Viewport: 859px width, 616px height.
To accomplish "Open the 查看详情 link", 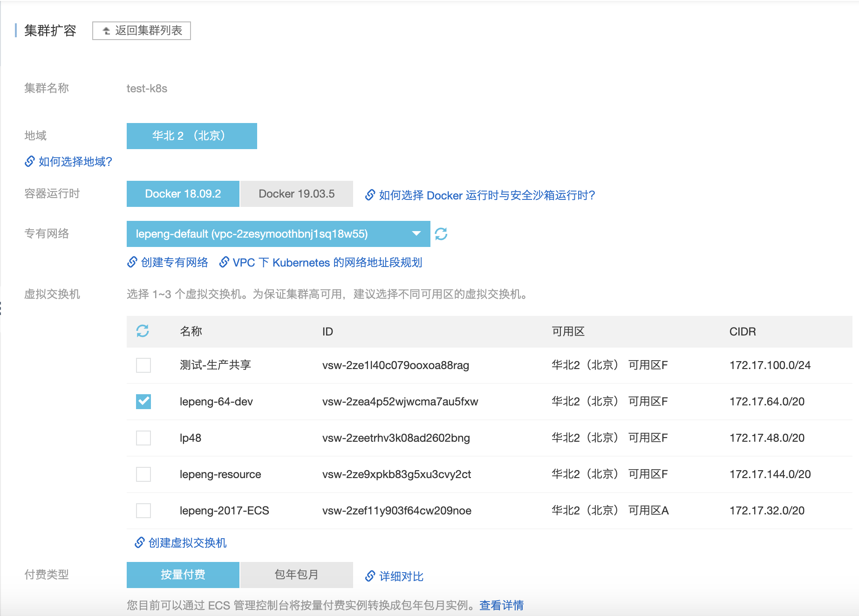I will (501, 605).
